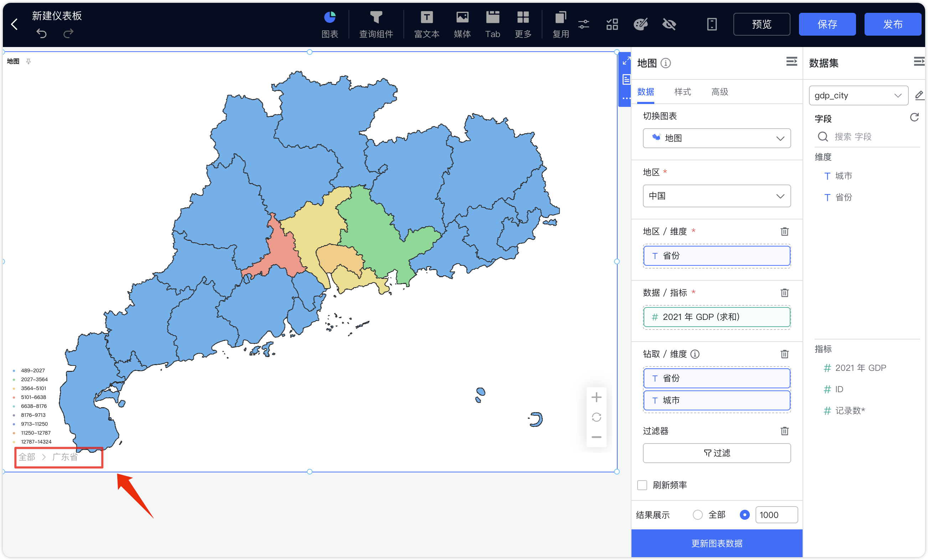Click the 媒体 media icon
The image size is (928, 560).
pyautogui.click(x=462, y=25)
